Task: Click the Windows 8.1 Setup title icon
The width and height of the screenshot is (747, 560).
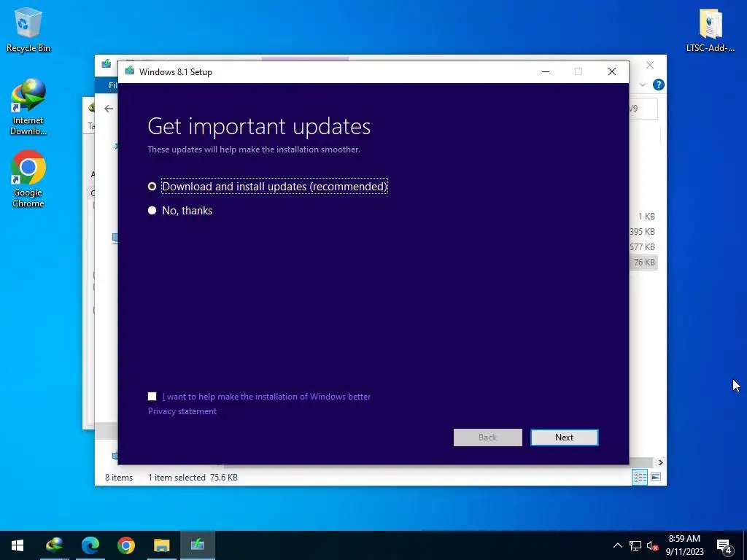Action: pyautogui.click(x=129, y=71)
